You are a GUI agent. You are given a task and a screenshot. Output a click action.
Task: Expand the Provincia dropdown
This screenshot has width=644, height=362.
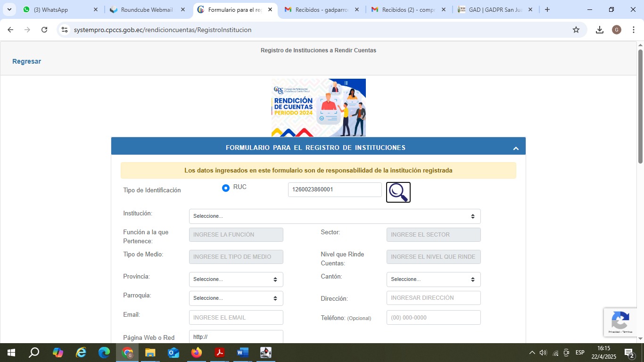(x=236, y=280)
